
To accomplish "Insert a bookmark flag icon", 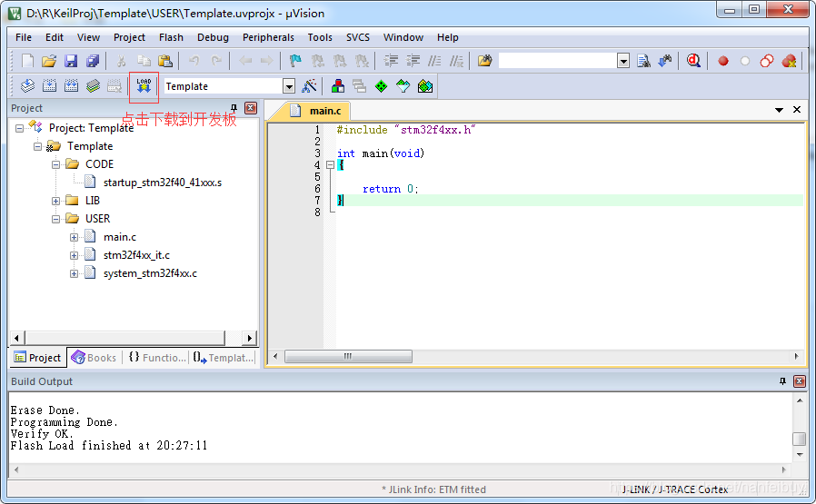I will click(295, 61).
